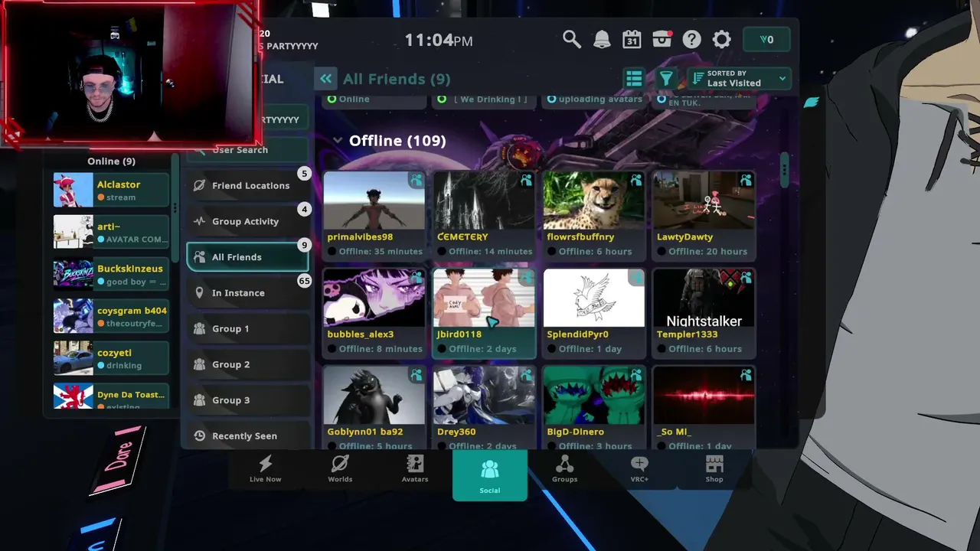Open SplendidPyr0's friend card thumbnail
Image resolution: width=980 pixels, height=551 pixels.
[594, 298]
